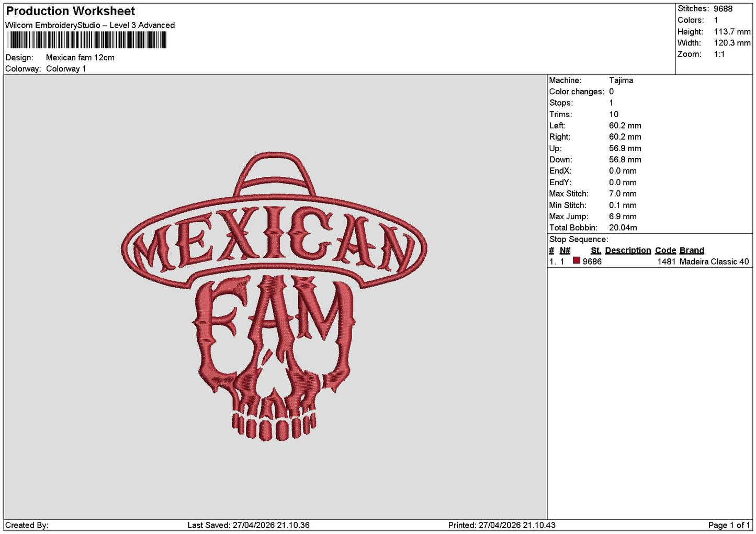The image size is (756, 534).
Task: Click the 'Colorway 1' value
Action: [66, 69]
